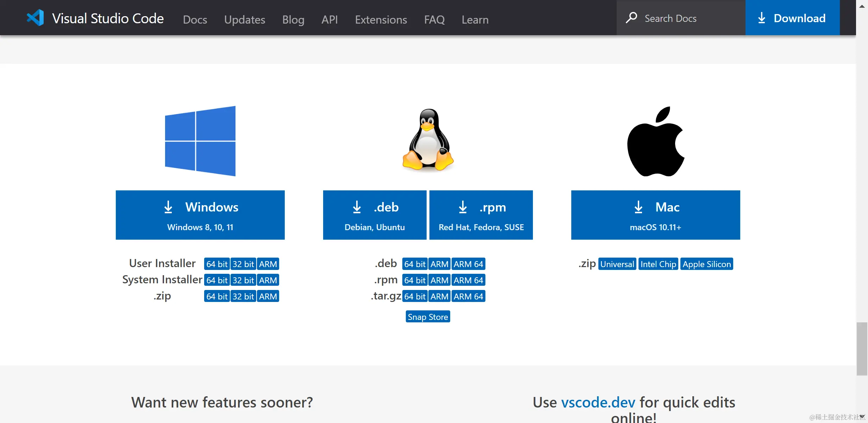Screen dimensions: 868x423
Task: Select User Installer 64 bit
Action: 217,264
